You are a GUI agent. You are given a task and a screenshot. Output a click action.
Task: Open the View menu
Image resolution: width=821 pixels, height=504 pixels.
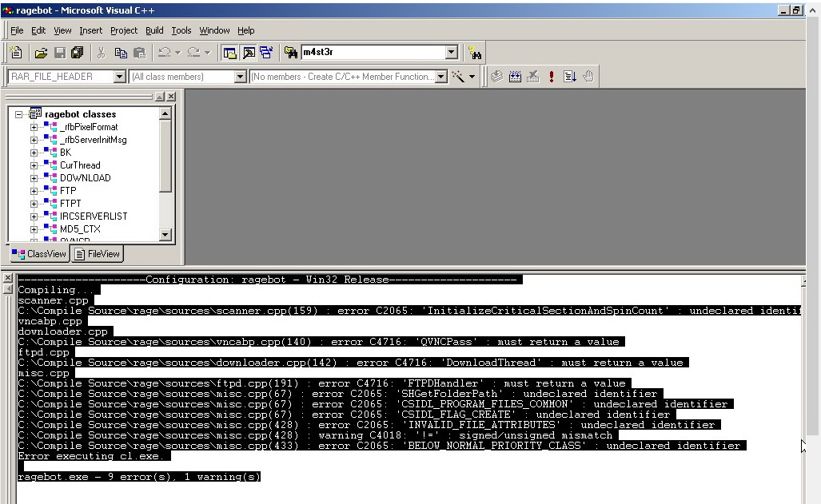point(62,30)
